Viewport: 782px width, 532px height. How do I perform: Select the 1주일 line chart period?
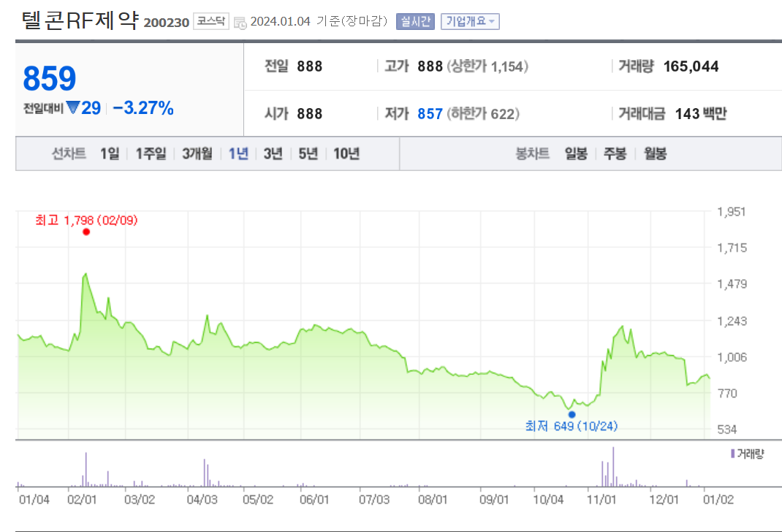click(x=151, y=153)
